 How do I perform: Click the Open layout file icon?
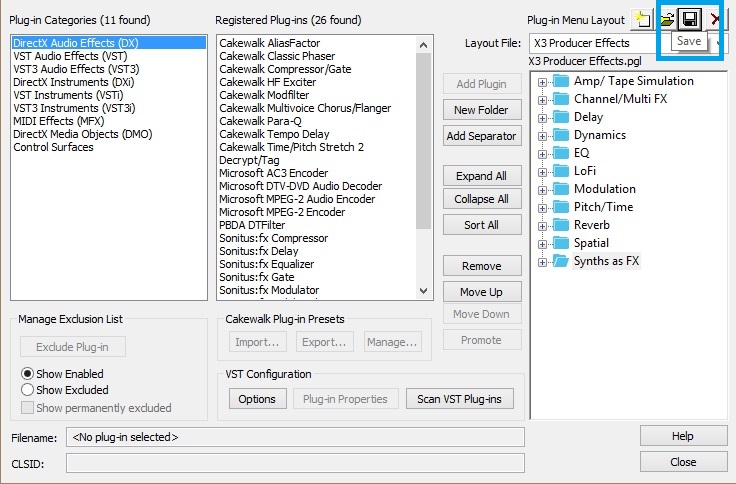667,19
